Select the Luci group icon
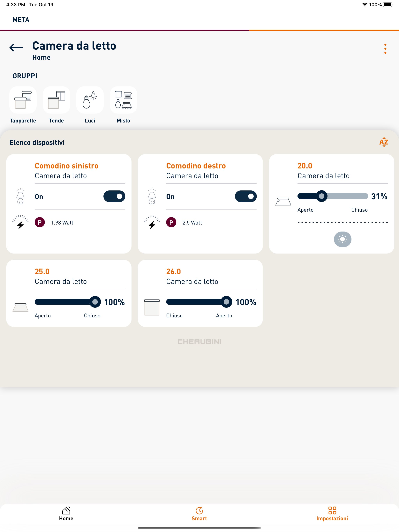 point(90,100)
